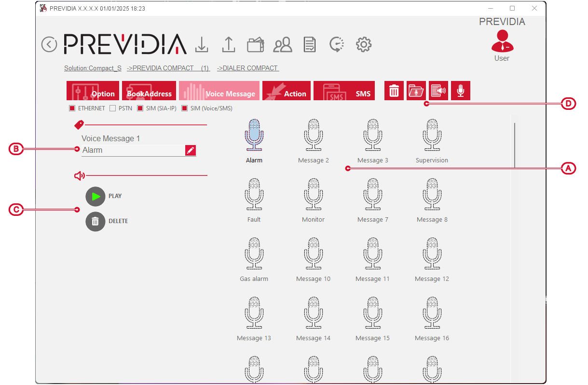588x385 pixels.
Task: Click the red trash can toolbar button
Action: [394, 91]
